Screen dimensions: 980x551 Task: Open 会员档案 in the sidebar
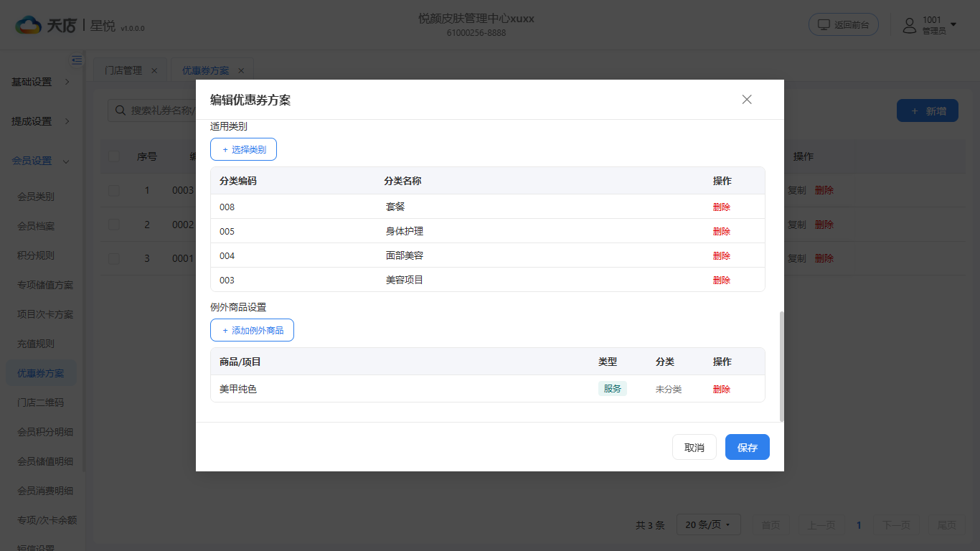pos(36,226)
